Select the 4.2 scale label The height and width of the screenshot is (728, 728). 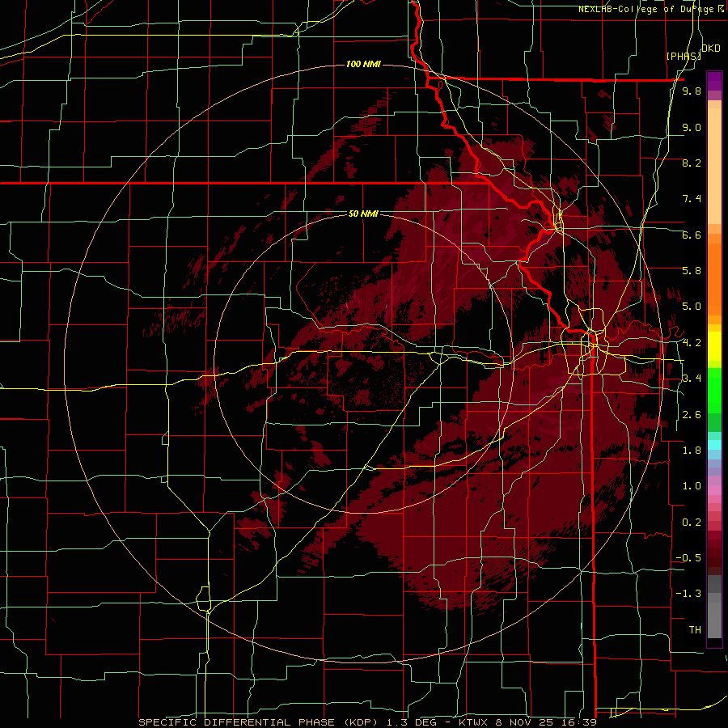coord(692,343)
